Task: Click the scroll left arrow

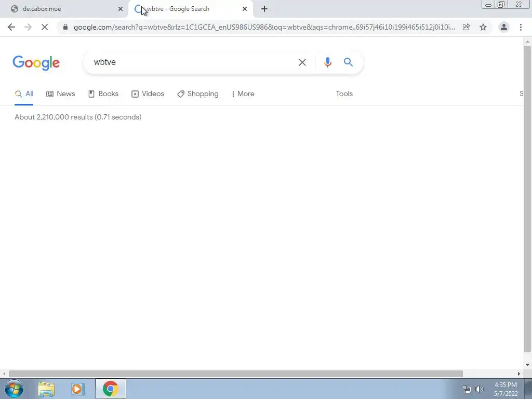Action: coord(4,374)
